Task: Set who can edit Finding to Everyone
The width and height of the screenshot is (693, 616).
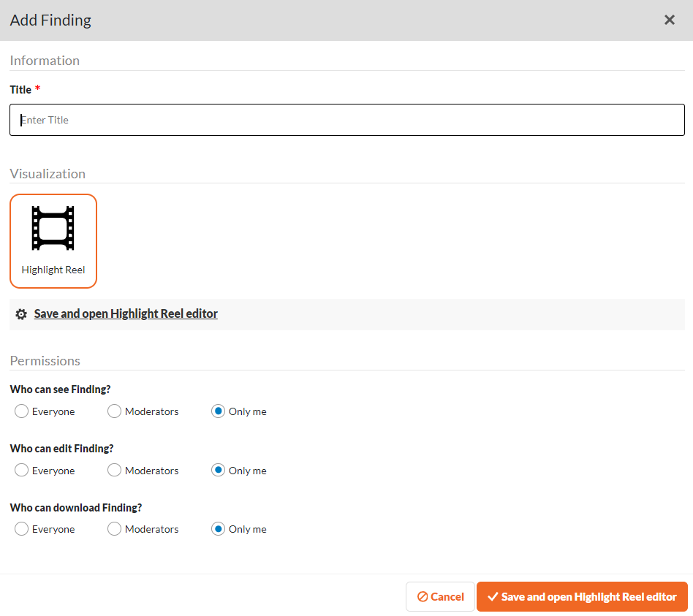Action: [21, 470]
